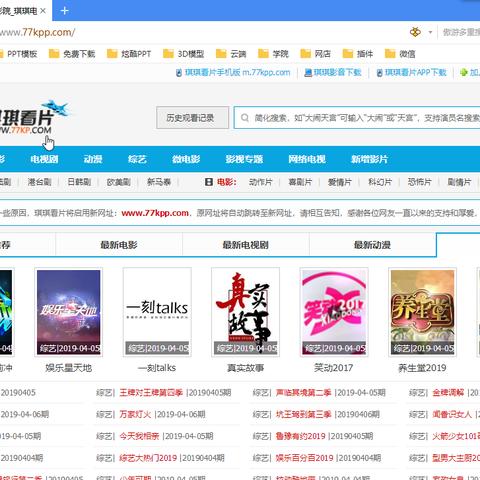Open the 新增影片 navigation menu item
The width and height of the screenshot is (480, 480).
(369, 159)
